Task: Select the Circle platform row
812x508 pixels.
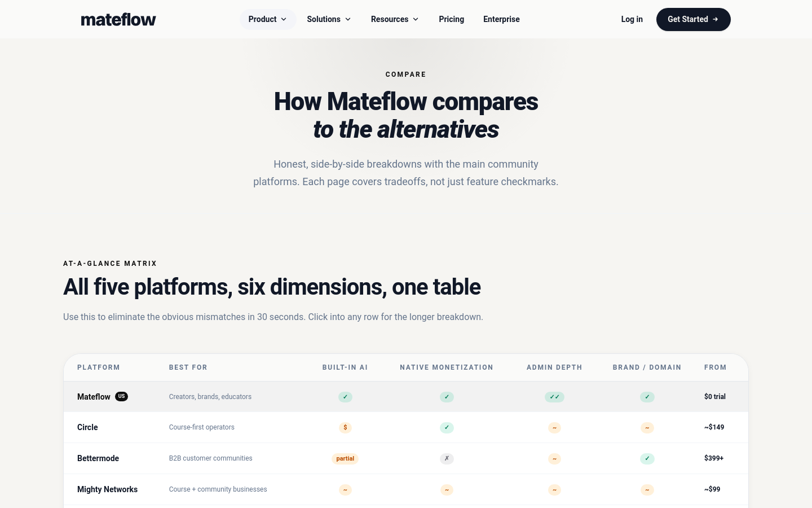Action: click(406, 427)
